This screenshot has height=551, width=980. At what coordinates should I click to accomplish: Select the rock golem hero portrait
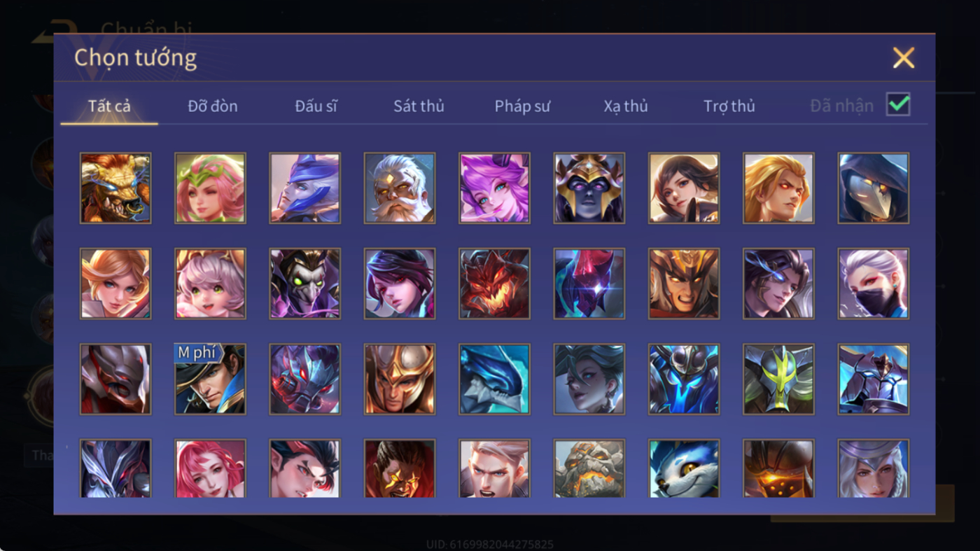coord(589,468)
